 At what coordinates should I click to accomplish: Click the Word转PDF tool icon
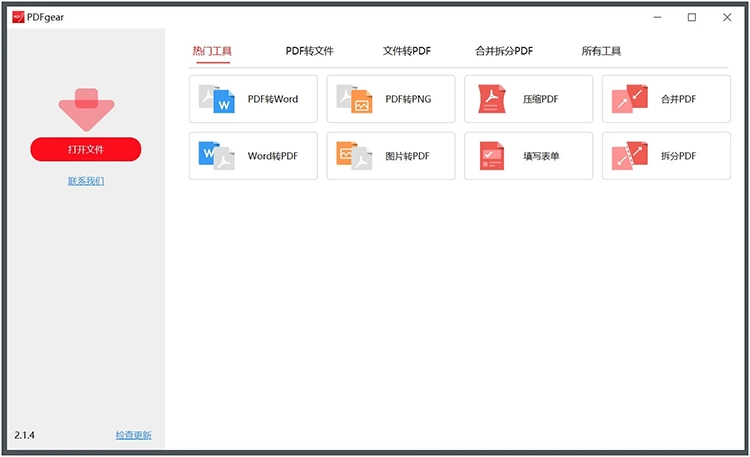point(216,156)
